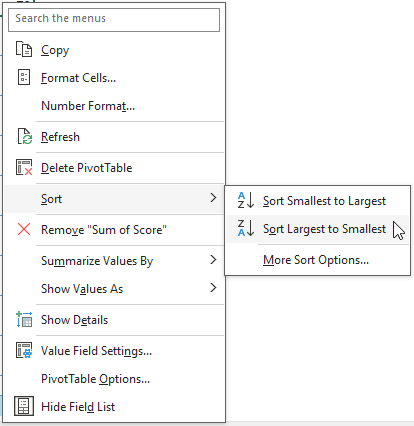This screenshot has height=426, width=414.
Task: Click the A-Z ascending sort icon
Action: pos(246,200)
